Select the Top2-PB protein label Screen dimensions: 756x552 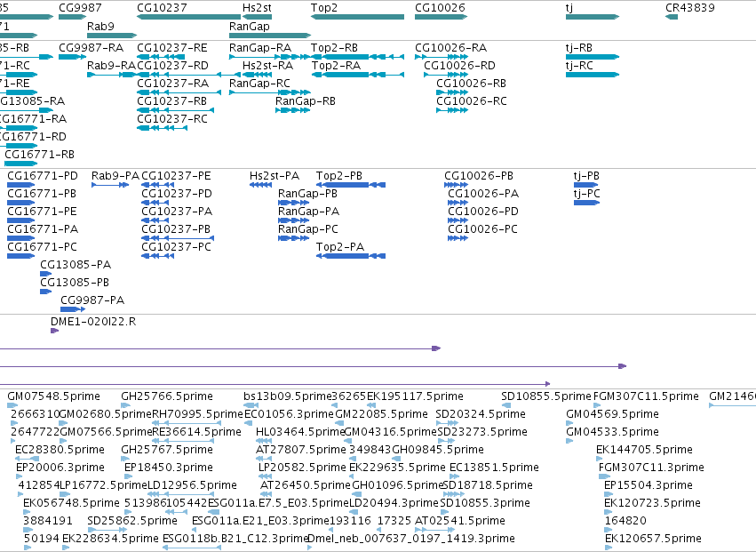pyautogui.click(x=339, y=176)
